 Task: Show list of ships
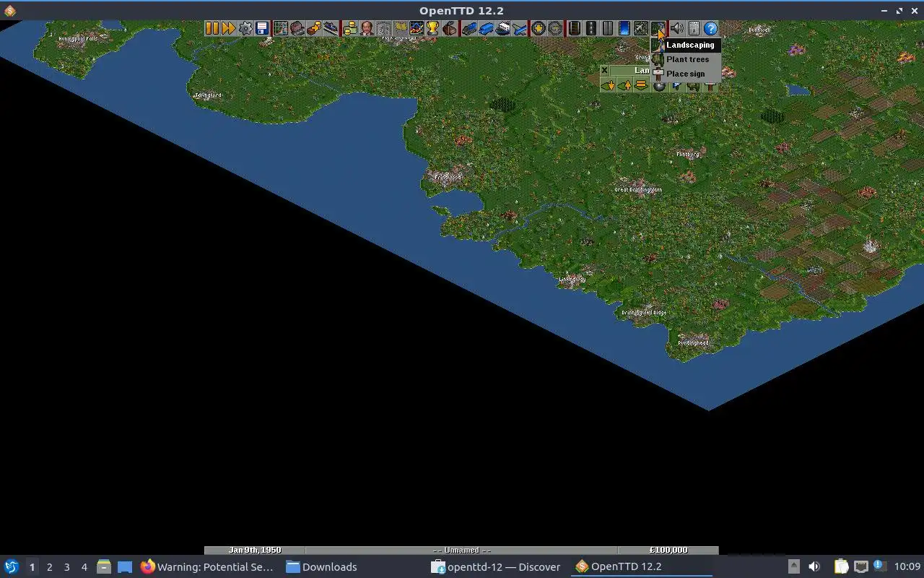[x=503, y=28]
